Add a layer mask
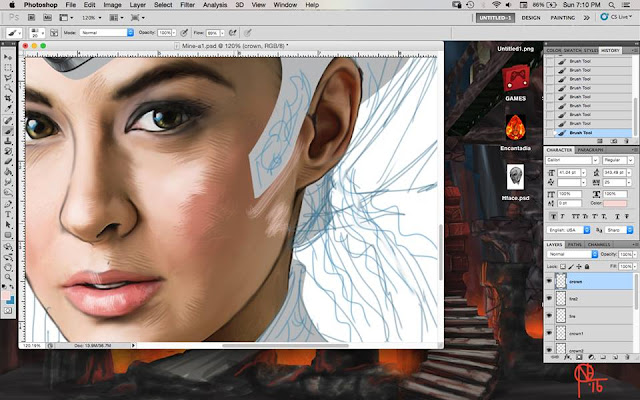 coord(579,357)
